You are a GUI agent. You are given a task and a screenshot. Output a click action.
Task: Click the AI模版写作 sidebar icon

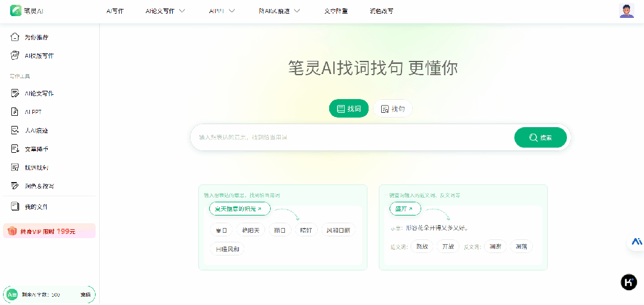15,56
